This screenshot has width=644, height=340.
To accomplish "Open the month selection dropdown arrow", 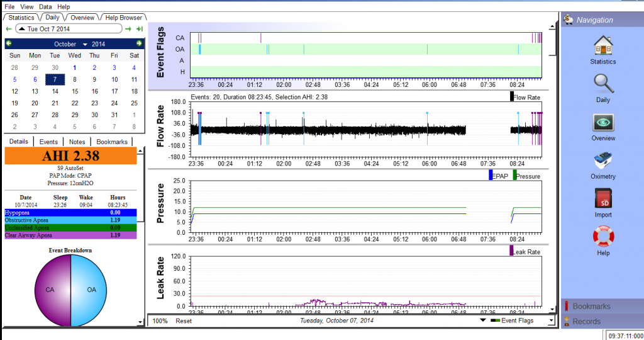I will coord(85,45).
